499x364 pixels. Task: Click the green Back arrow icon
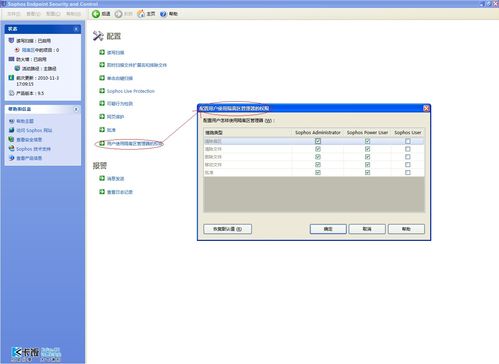coord(96,14)
